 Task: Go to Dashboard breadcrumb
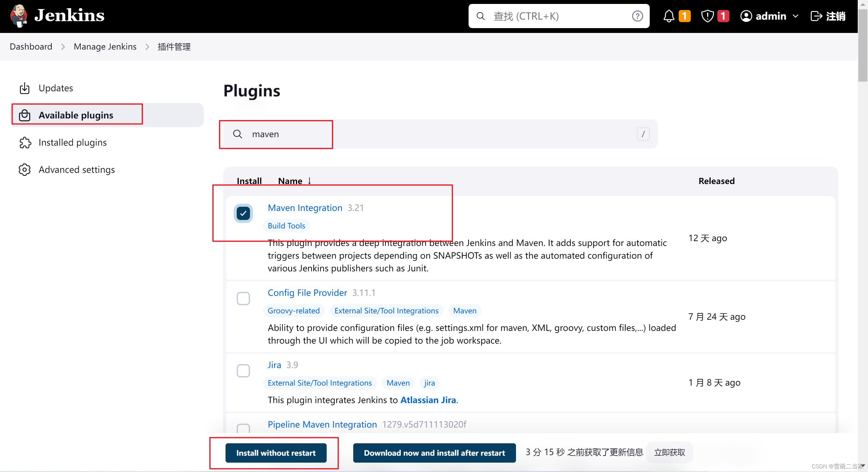pos(31,47)
